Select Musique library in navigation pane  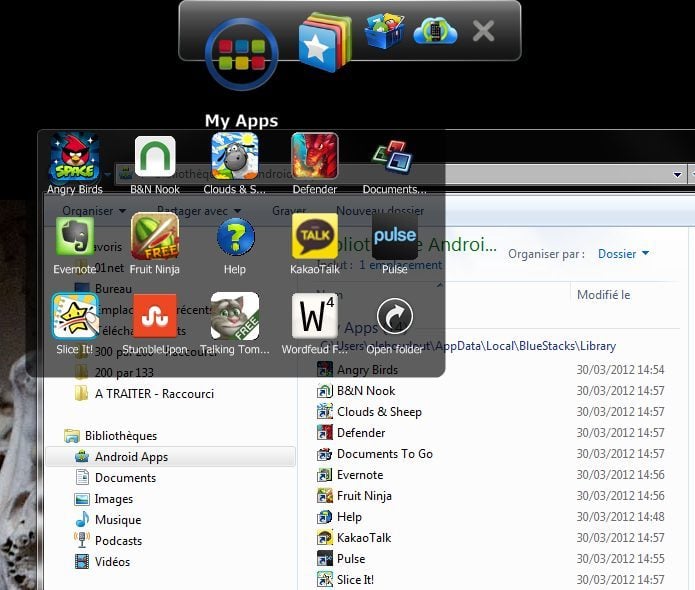point(117,520)
